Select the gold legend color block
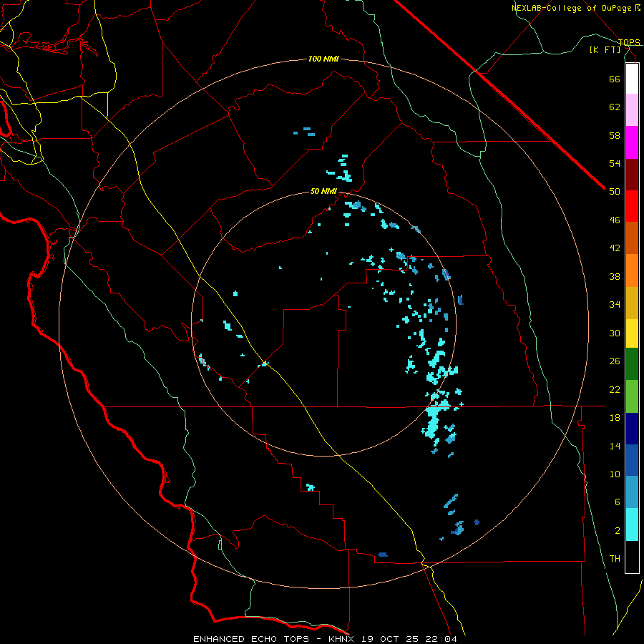The width and height of the screenshot is (644, 644). click(x=632, y=303)
